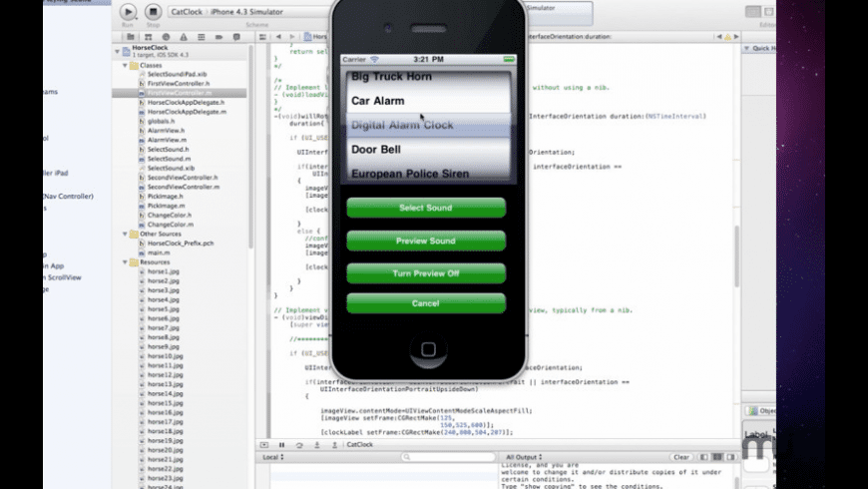Click the Step Out debug icon
Image resolution: width=868 pixels, height=489 pixels.
334,445
